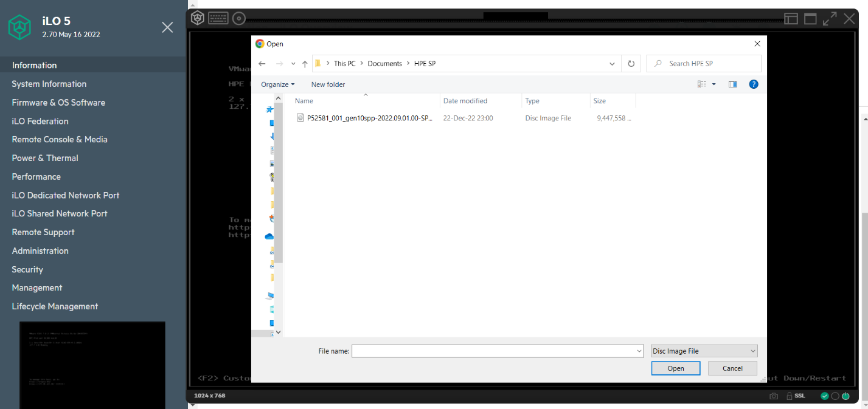This screenshot has height=409, width=868.
Task: Open the virtual keyboard icon in console toolbar
Action: click(x=218, y=18)
